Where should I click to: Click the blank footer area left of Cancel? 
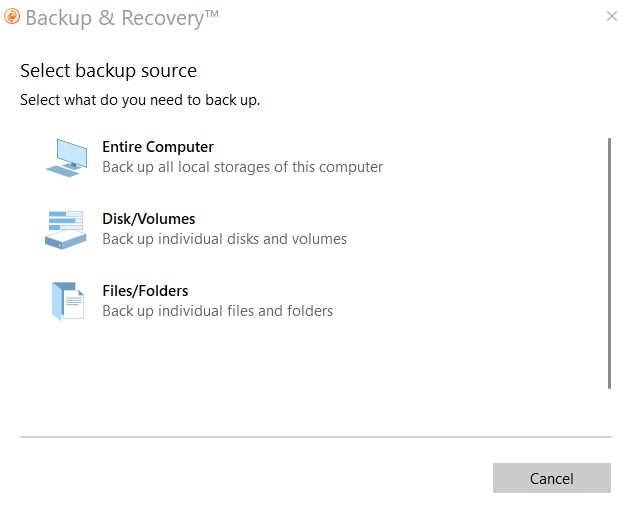click(x=250, y=478)
